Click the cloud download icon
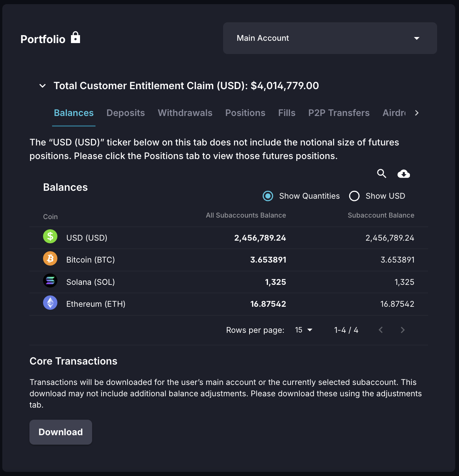Screen dimensions: 459x476 [404, 174]
